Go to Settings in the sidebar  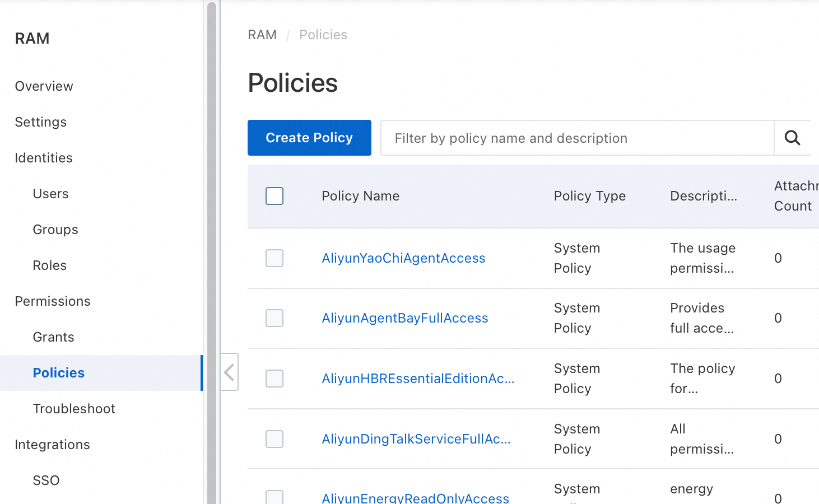(x=41, y=122)
